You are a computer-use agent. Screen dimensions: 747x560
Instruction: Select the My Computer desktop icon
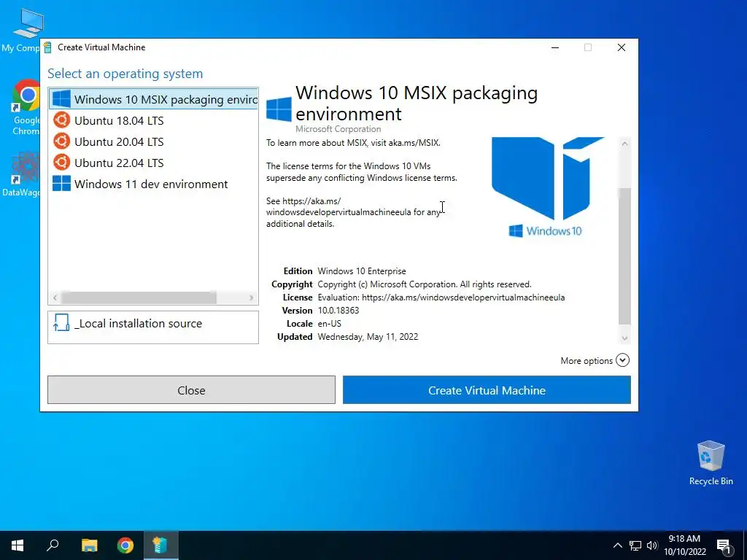click(x=23, y=30)
